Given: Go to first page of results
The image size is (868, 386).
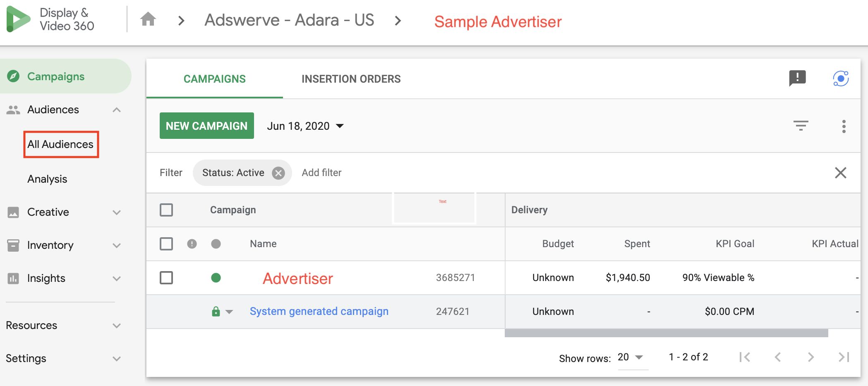Looking at the screenshot, I should (745, 357).
